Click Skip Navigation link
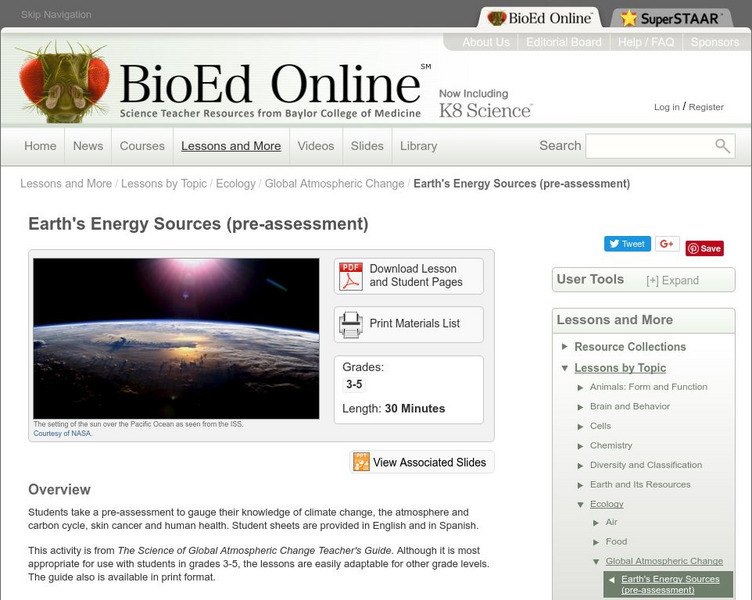This screenshot has width=752, height=600. [x=56, y=14]
